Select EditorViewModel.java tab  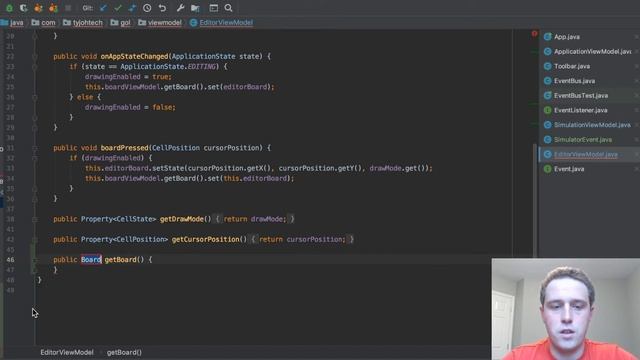[585, 154]
